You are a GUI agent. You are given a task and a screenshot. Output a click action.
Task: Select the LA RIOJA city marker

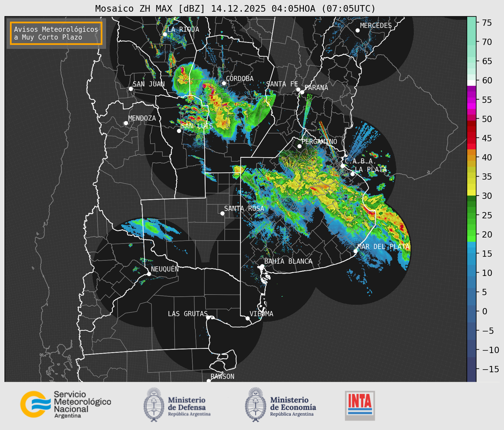[165, 34]
